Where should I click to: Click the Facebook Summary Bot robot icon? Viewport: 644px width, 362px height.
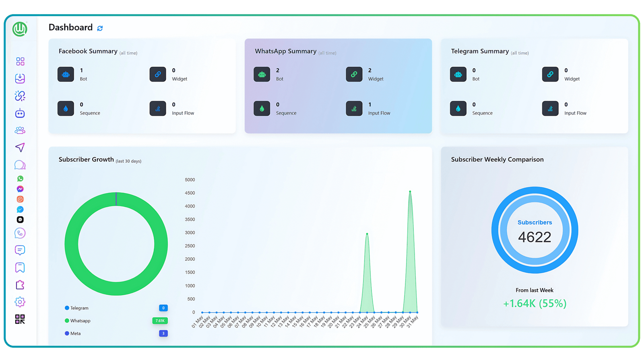point(66,74)
